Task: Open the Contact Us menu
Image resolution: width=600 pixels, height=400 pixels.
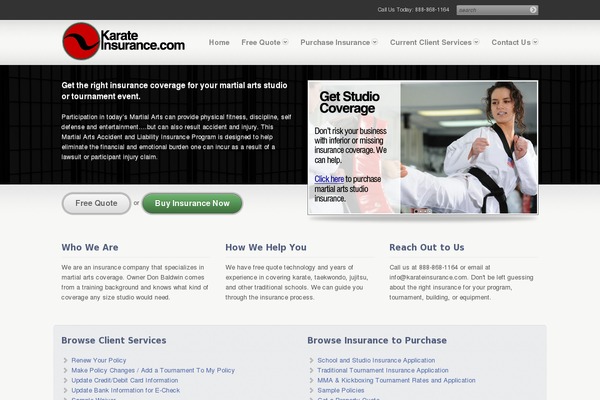Action: coord(511,42)
